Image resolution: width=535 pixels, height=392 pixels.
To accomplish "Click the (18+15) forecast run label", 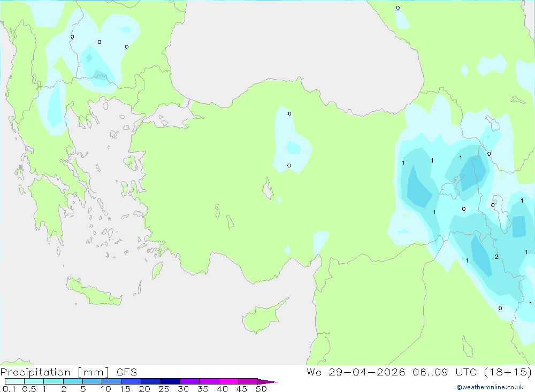I will point(508,372).
